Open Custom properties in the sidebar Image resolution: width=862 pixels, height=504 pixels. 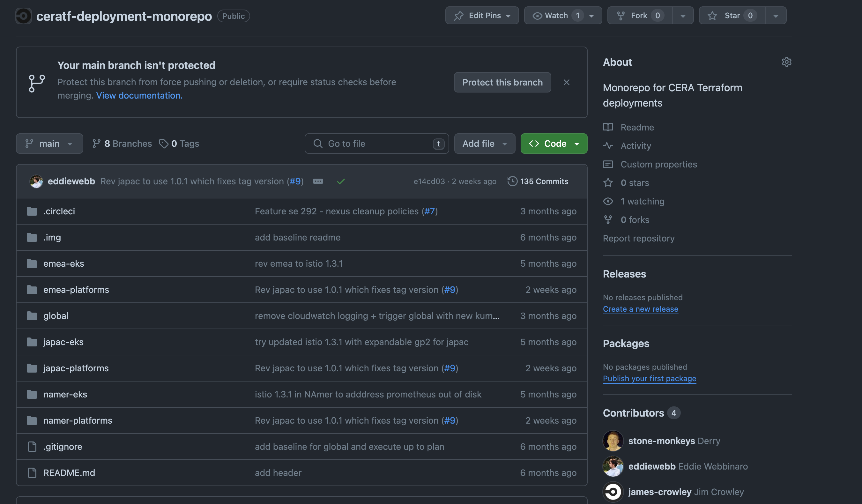(658, 164)
